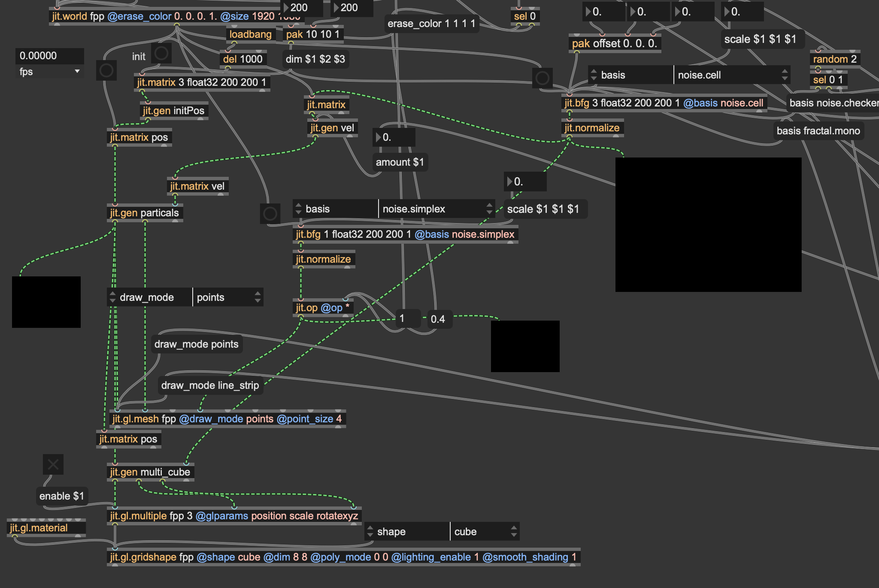This screenshot has height=588, width=879.
Task: Select the jit.gen initPos object
Action: click(174, 111)
